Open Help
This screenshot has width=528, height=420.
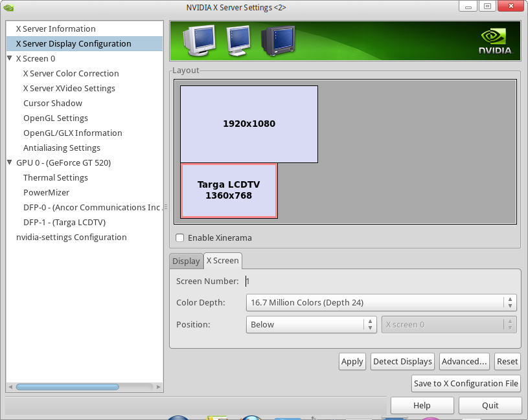coord(422,406)
